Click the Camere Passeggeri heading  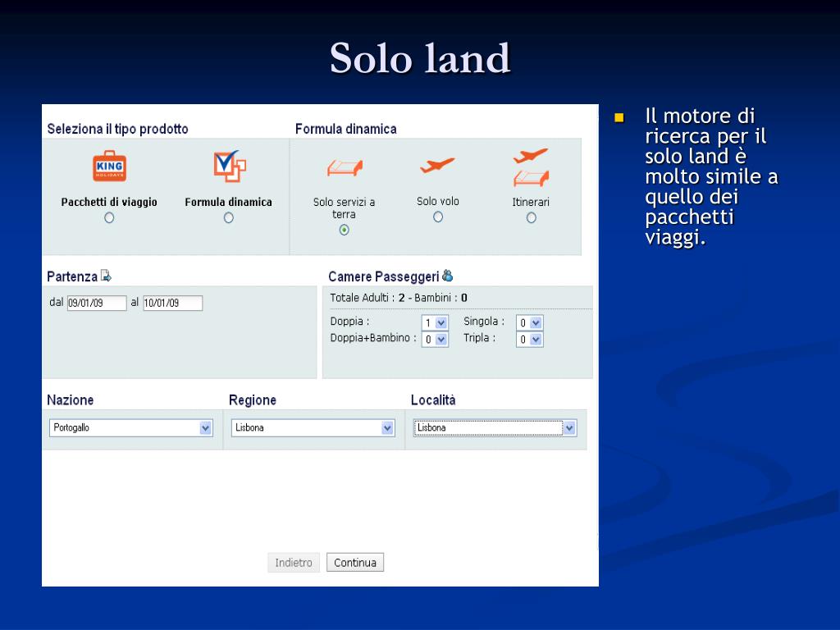(x=384, y=276)
